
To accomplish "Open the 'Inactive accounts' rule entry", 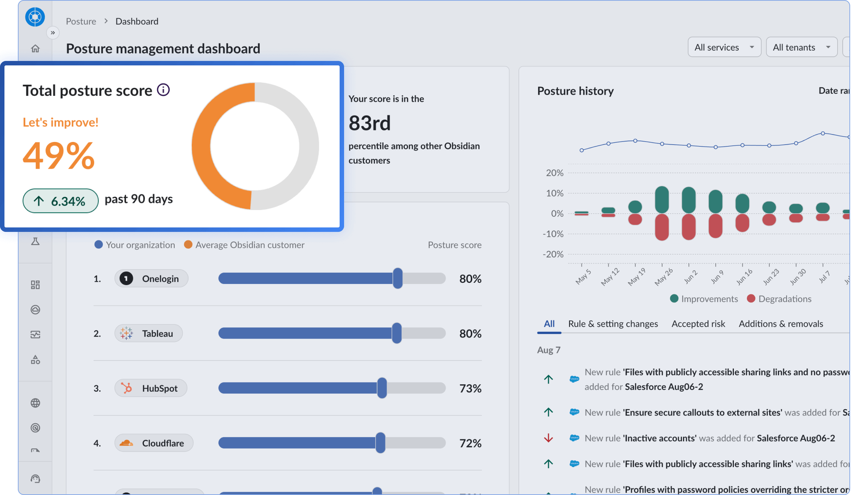I will point(709,438).
